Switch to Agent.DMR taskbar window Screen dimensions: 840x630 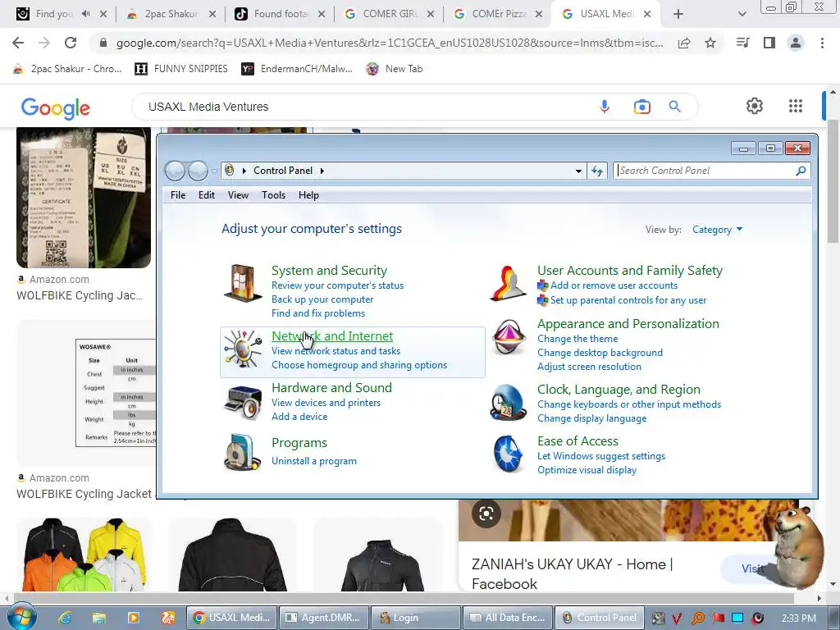coord(323,618)
